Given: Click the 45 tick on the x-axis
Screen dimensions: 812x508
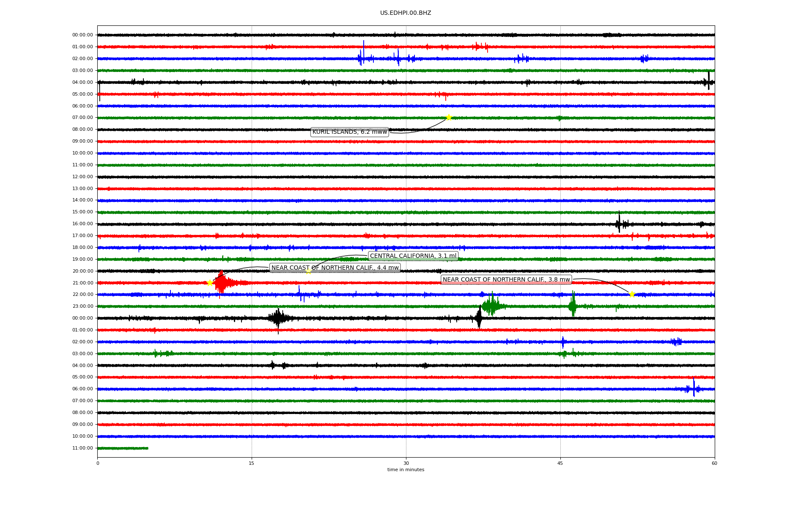Looking at the screenshot, I should [x=560, y=463].
